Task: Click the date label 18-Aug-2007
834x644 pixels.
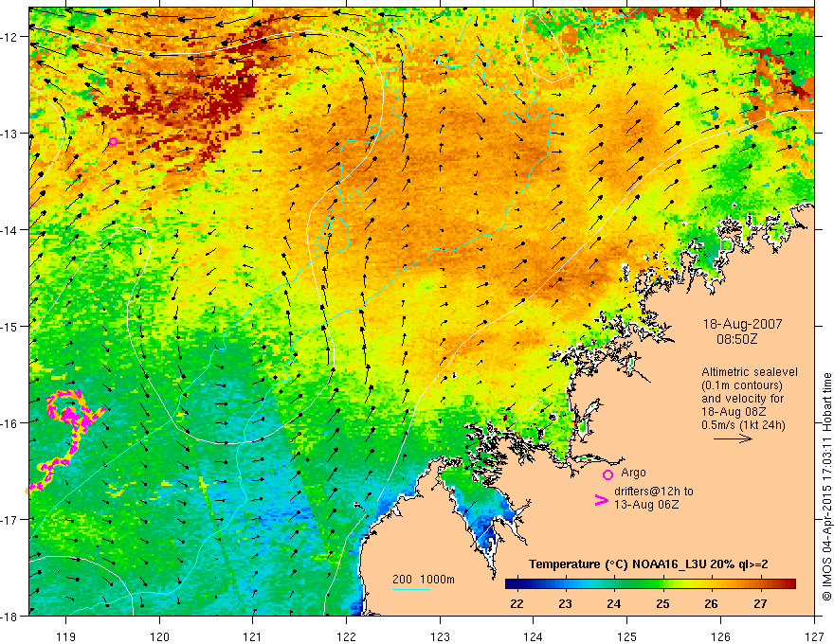Action: (742, 324)
